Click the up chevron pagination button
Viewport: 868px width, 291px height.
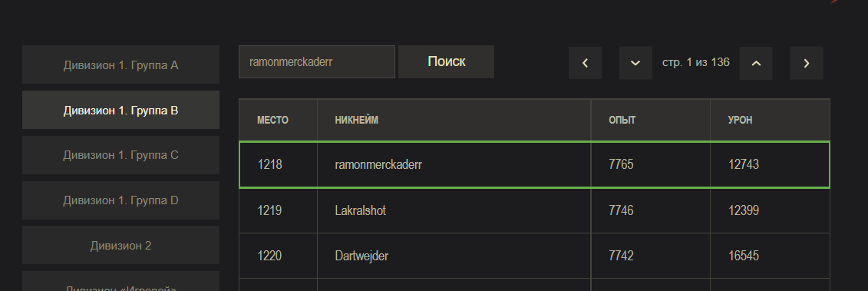(756, 63)
